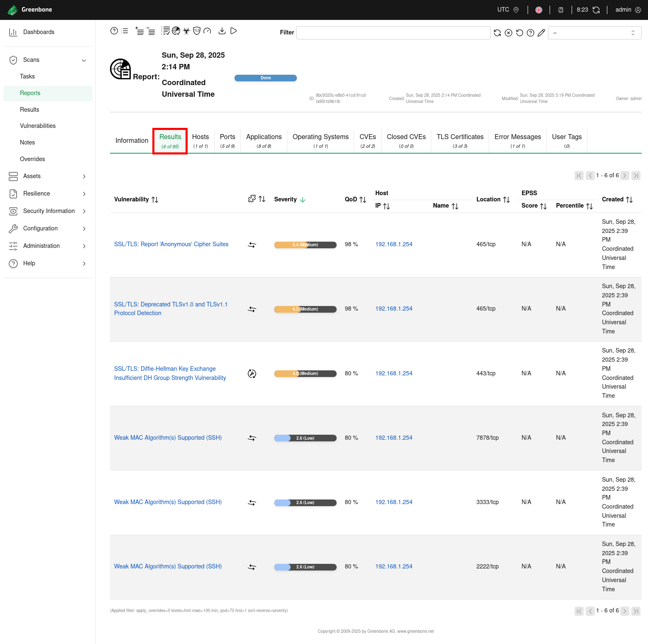This screenshot has height=644, width=648.
Task: Add report results to assets
Action: point(139,31)
